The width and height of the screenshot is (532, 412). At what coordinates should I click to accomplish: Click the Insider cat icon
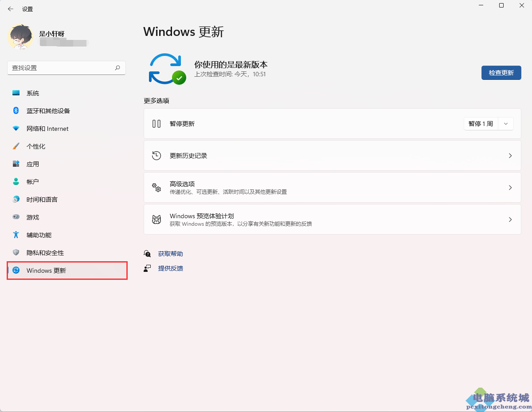click(156, 220)
